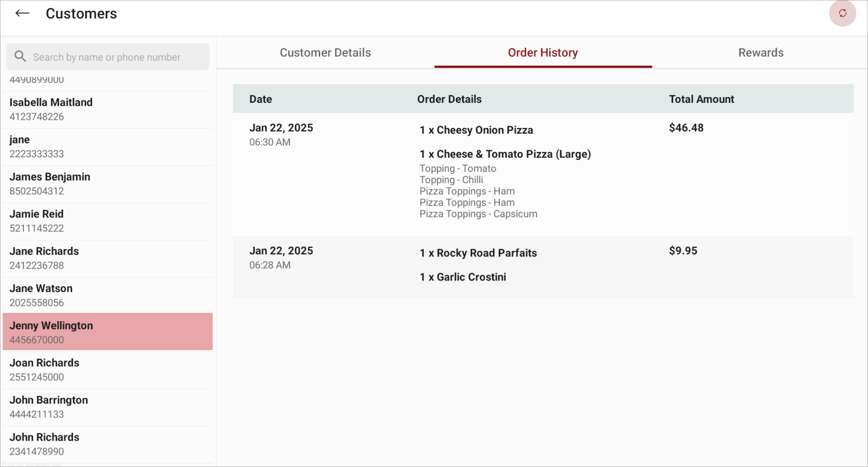Switch to the Customer Details tab
868x467 pixels.
tap(325, 52)
